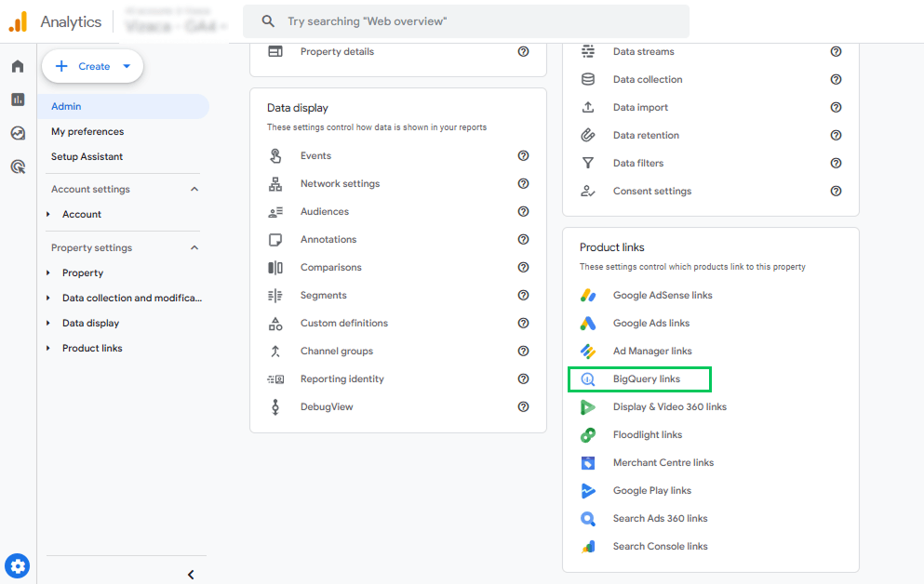Click the search input field
The height and width of the screenshot is (584, 924).
point(466,21)
